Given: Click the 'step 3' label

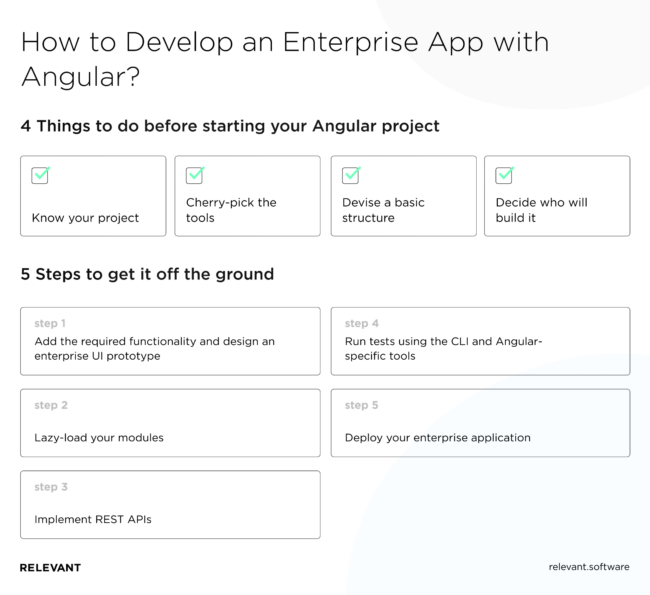Looking at the screenshot, I should (x=51, y=487).
